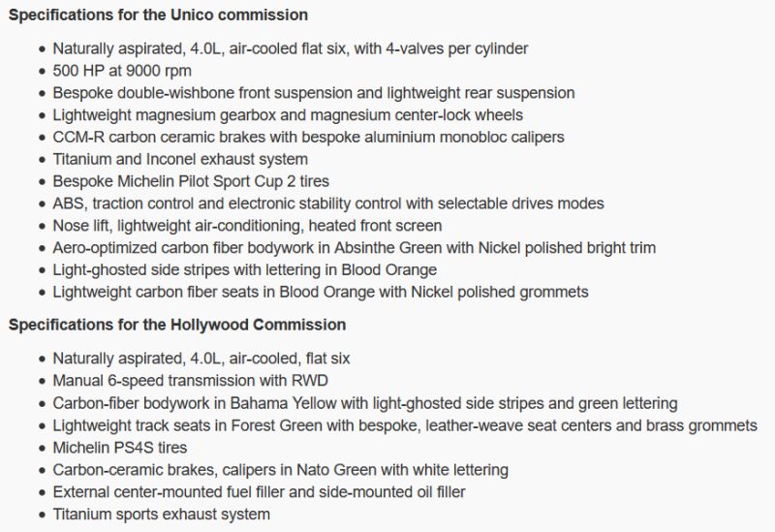This screenshot has width=775, height=532.
Task: Click the 'Titanium and Inconel exhaust system' text
Action: [180, 159]
